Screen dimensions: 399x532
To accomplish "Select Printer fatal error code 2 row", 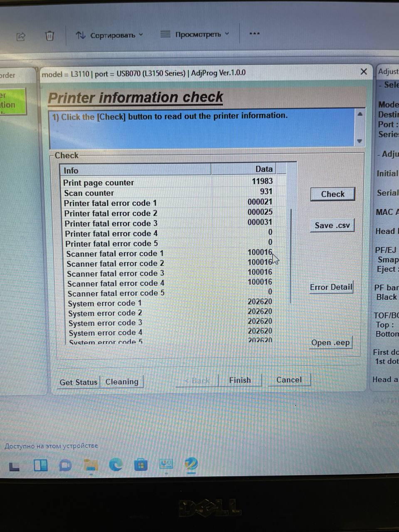I will 174,212.
